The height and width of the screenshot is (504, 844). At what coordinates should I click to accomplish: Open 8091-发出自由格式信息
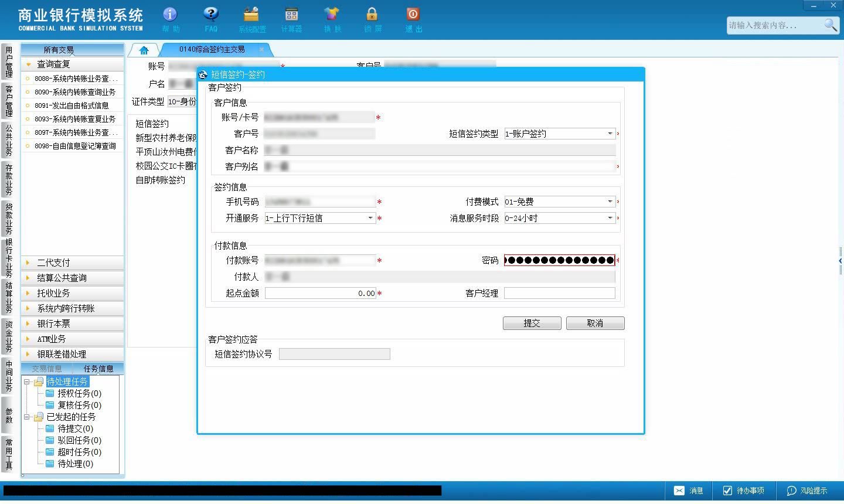[73, 105]
